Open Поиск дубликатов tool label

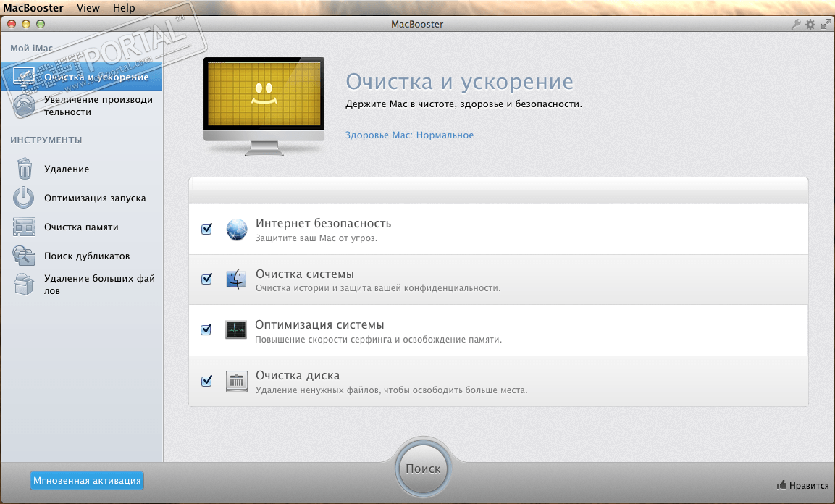87,256
